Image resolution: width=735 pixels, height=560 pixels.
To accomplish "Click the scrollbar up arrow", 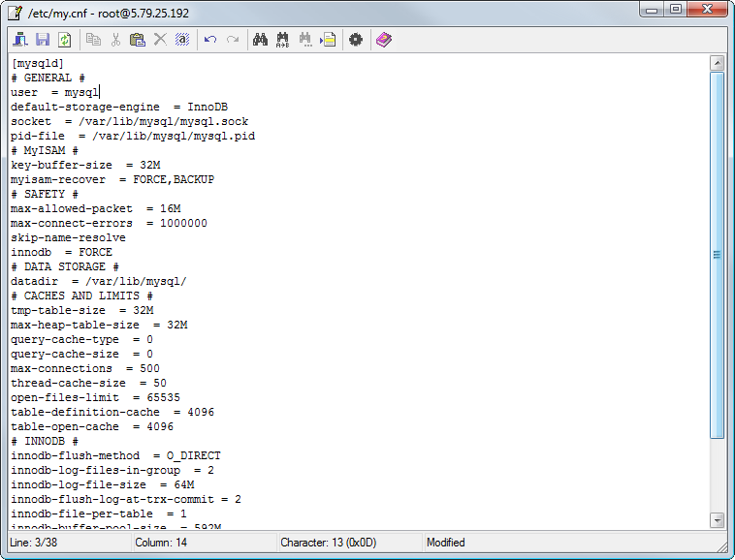I will tap(717, 63).
